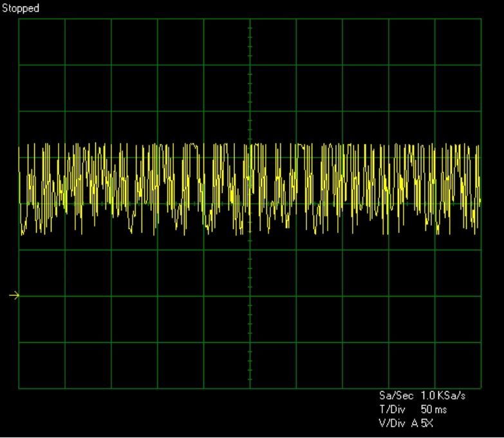The height and width of the screenshot is (438, 504).
Task: Select the "Sa/Sec" sample rate label
Action: tap(396, 396)
